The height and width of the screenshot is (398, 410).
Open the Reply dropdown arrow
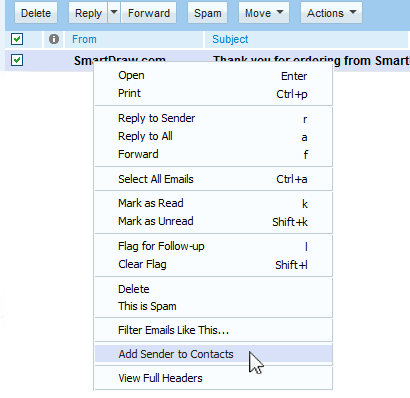pos(114,13)
